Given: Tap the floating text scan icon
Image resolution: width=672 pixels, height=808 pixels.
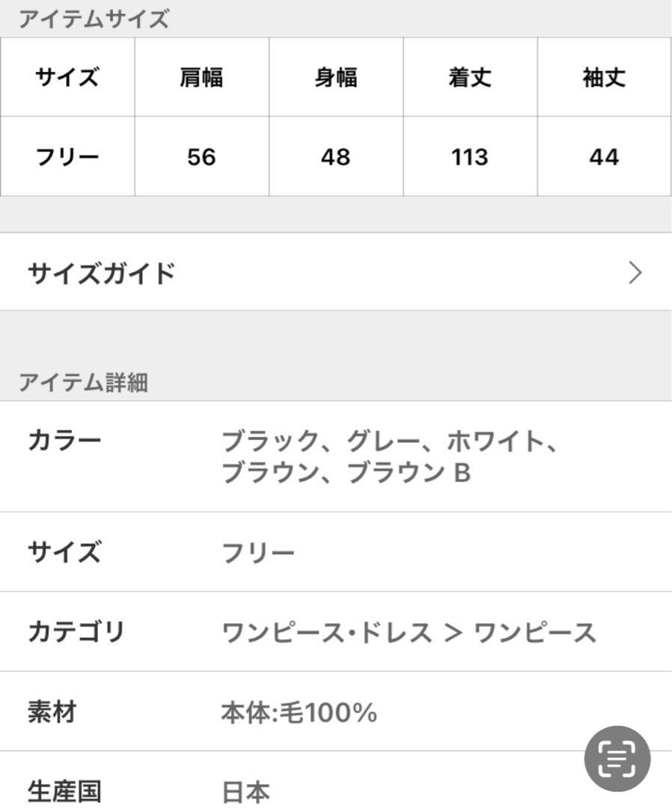Looking at the screenshot, I should [617, 758].
